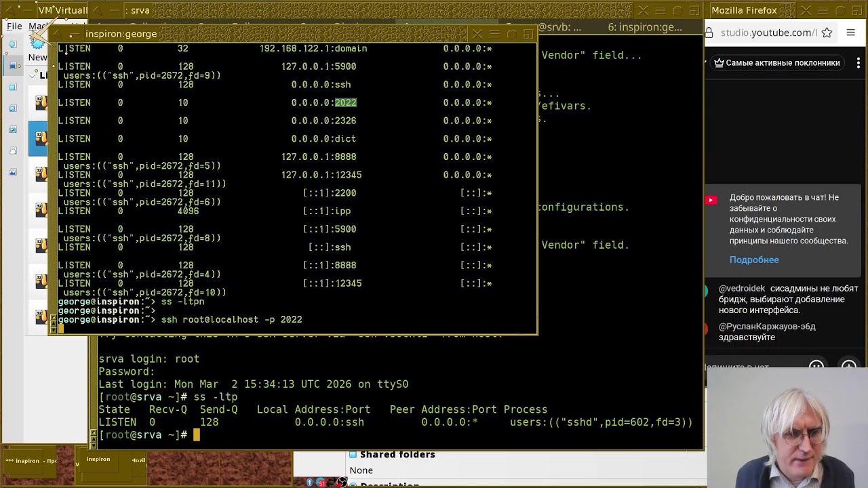Click the ssh root@localhost -p 2022 command
868x488 pixels.
231,319
